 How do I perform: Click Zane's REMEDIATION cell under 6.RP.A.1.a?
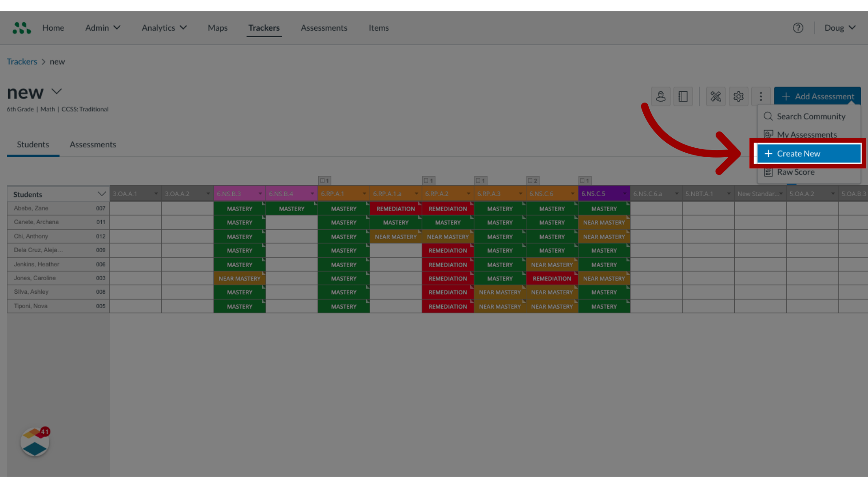(396, 209)
